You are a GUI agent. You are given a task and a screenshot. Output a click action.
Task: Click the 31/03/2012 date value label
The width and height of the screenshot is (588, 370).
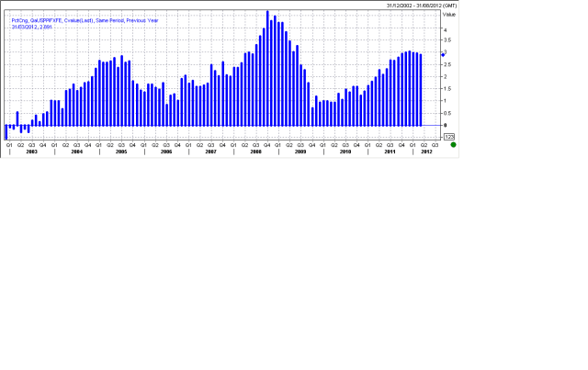31,28
